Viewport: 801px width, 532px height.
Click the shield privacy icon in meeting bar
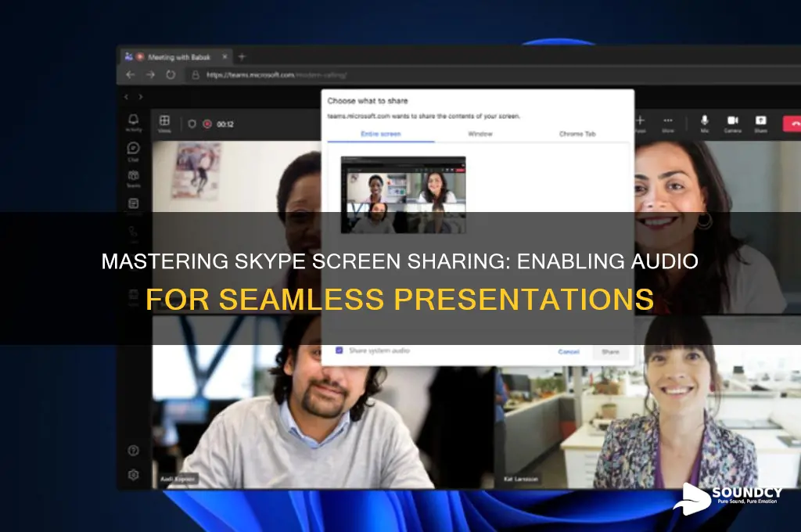click(x=192, y=124)
